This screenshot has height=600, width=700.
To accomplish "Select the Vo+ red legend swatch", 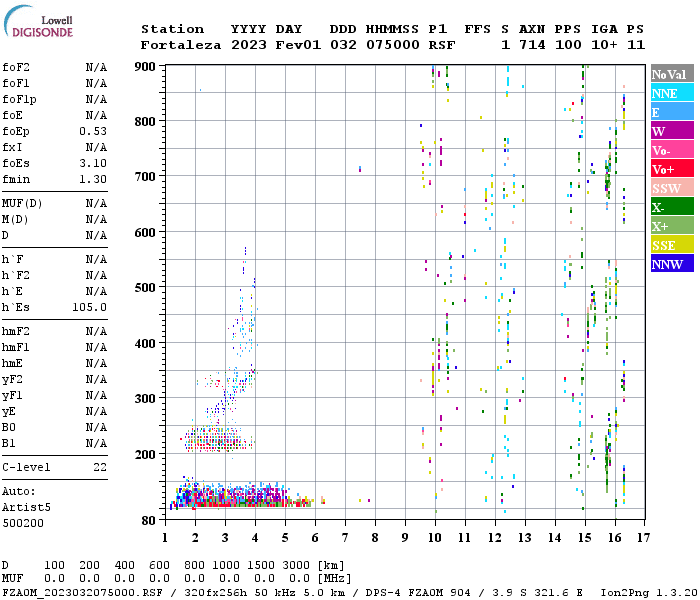I will 672,169.
